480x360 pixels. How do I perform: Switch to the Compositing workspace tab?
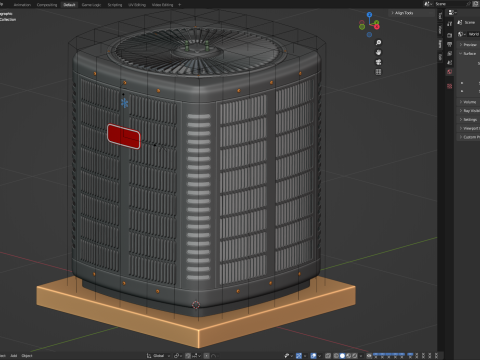point(47,5)
